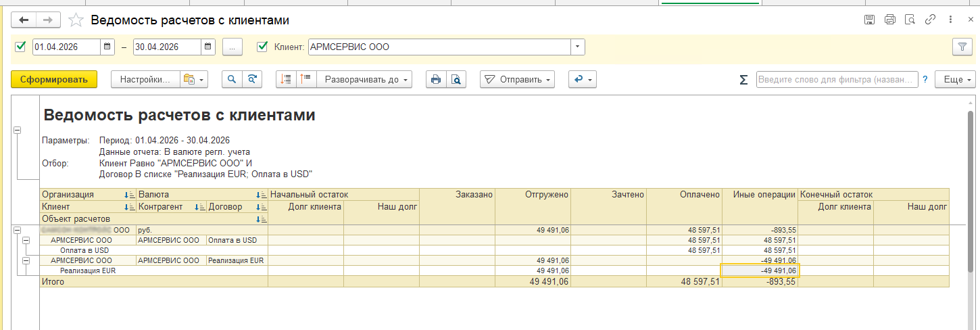Open the Настройки... button

(x=145, y=80)
